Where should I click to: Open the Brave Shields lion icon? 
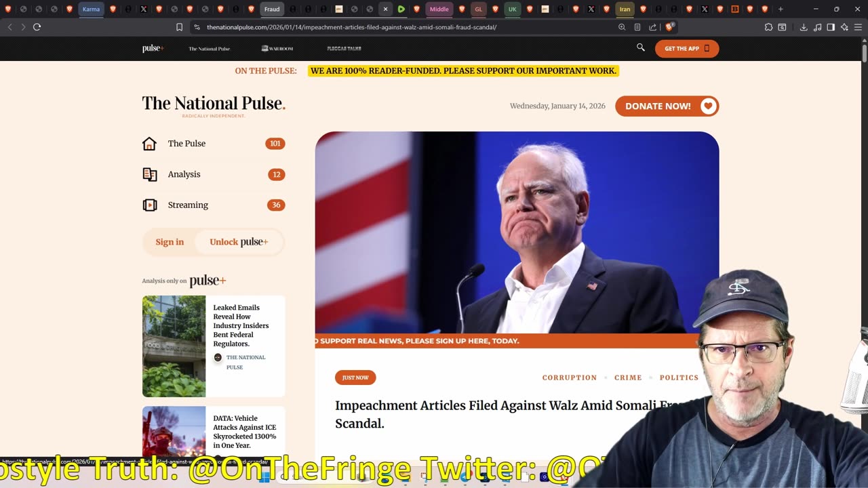click(669, 27)
